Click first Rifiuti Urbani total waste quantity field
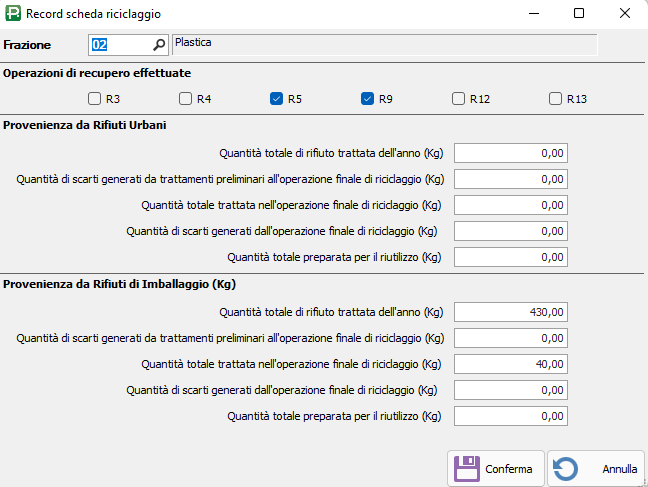This screenshot has width=648, height=487. pyautogui.click(x=513, y=153)
